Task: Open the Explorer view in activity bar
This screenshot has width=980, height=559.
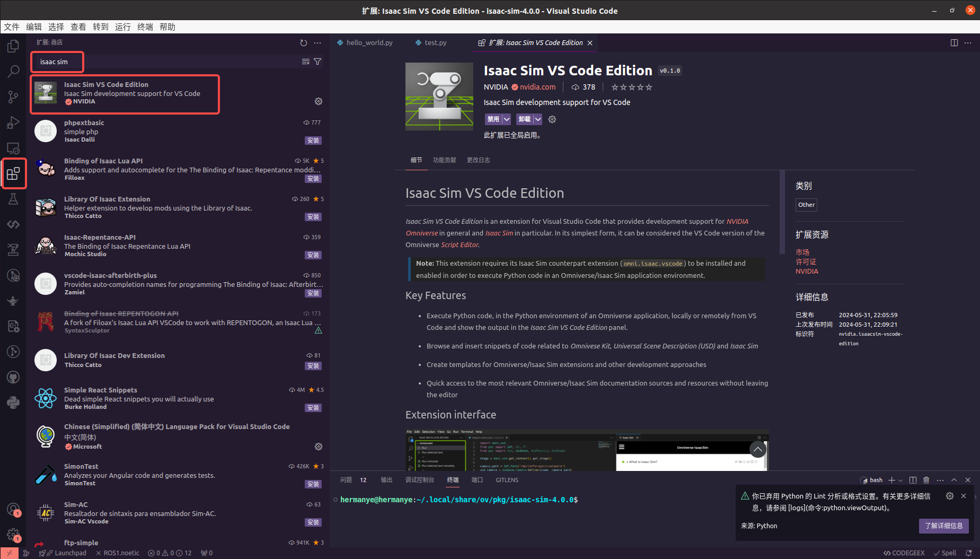Action: click(x=13, y=47)
